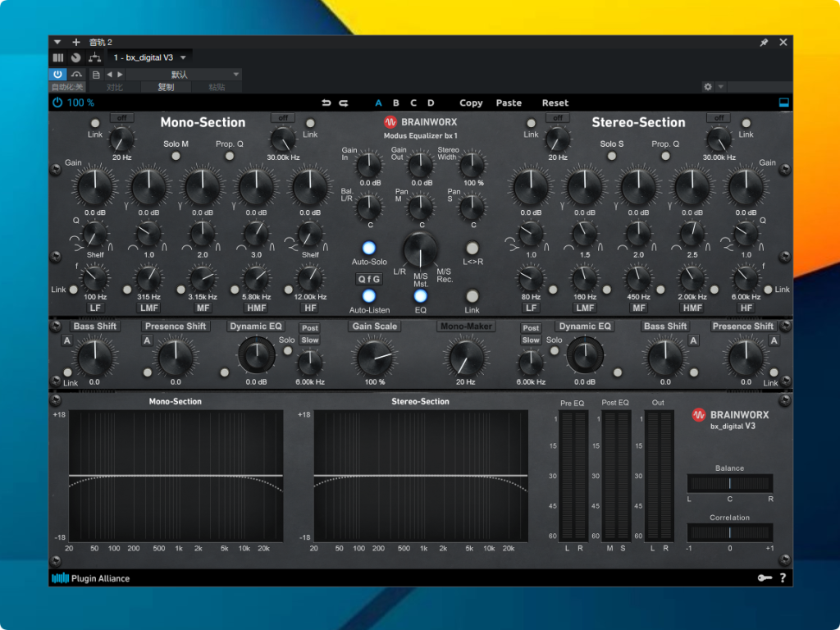
Task: Toggle the Mono-Section Prop. Q LED
Action: pos(230,156)
